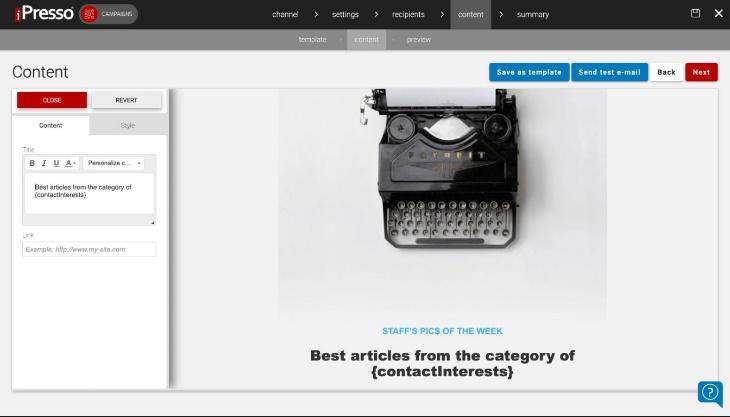
Task: Toggle bold formatting in title editor
Action: pos(32,163)
